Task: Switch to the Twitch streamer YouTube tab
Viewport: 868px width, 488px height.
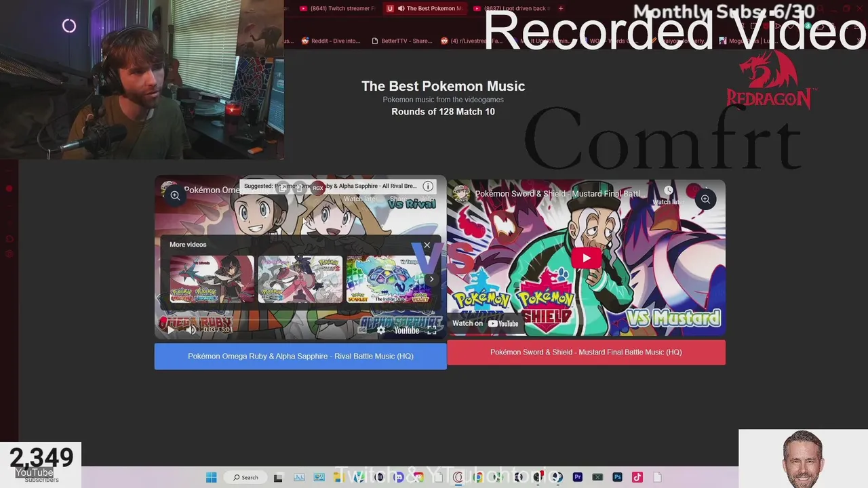Action: point(337,8)
